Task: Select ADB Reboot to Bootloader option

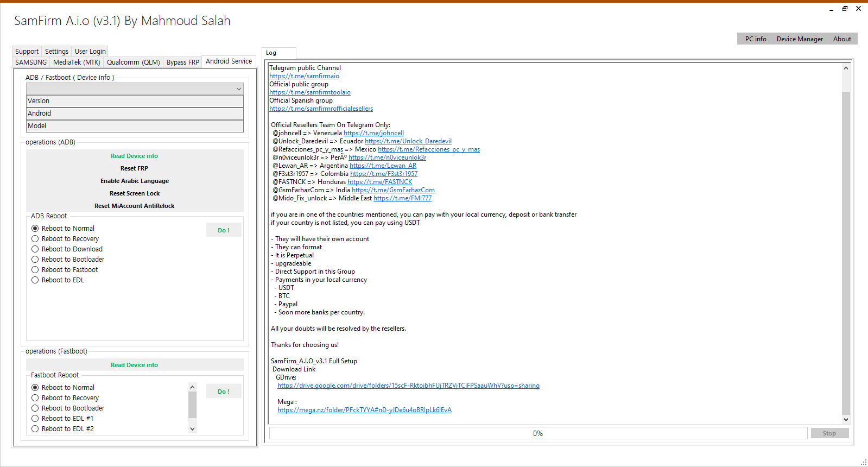Action: [x=68, y=260]
